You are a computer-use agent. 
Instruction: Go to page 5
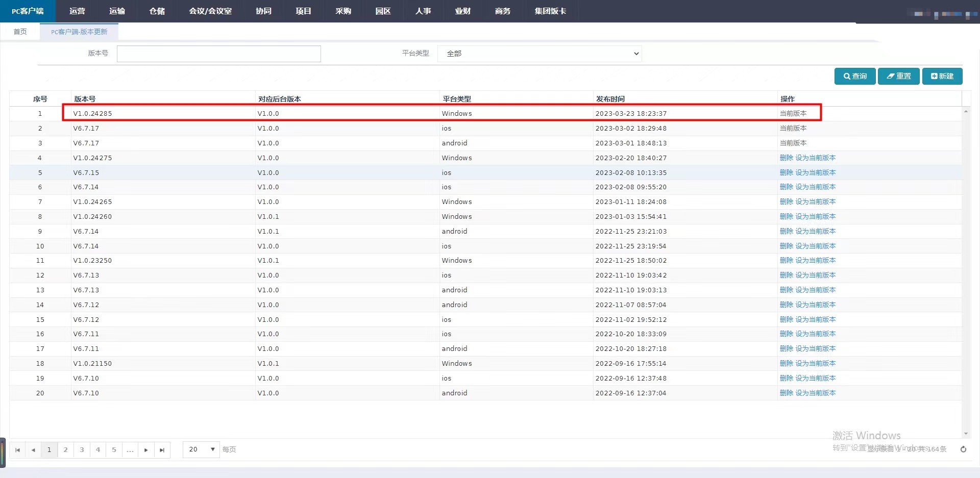click(x=114, y=450)
